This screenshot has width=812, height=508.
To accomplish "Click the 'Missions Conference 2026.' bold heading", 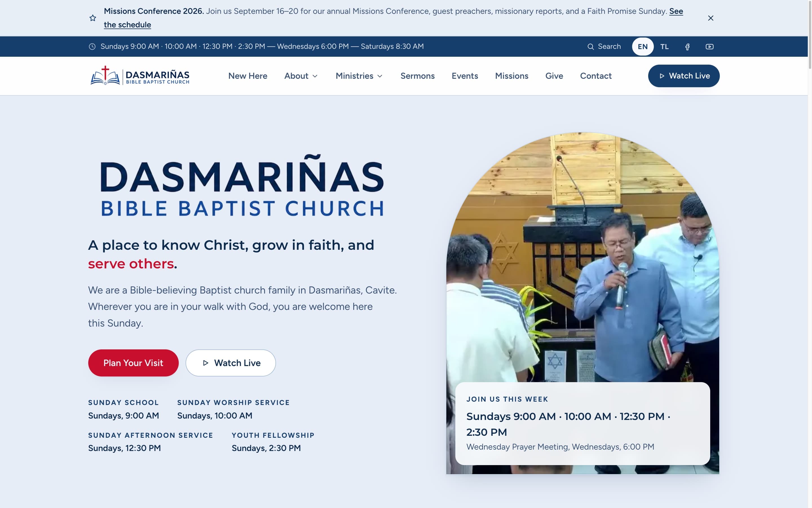I will [x=154, y=11].
